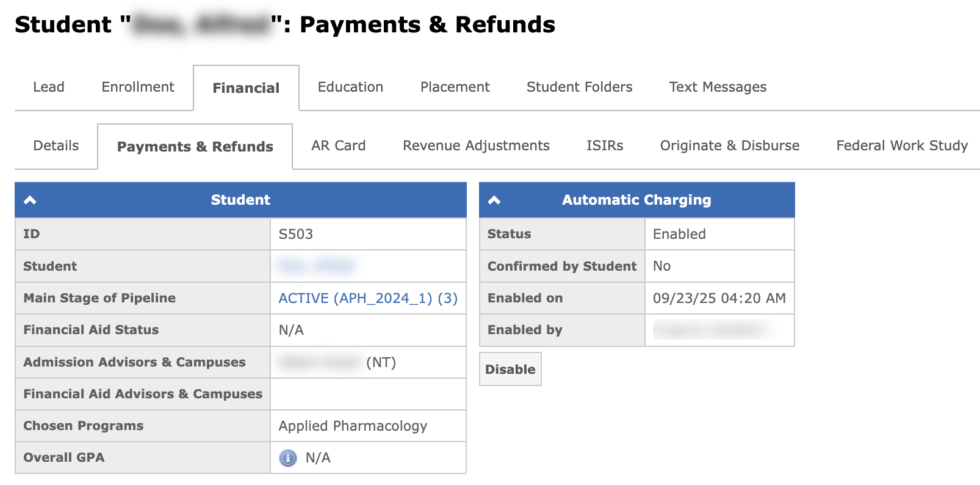The height and width of the screenshot is (485, 980).
Task: Collapse the Automatic Charging panel
Action: pyautogui.click(x=494, y=200)
